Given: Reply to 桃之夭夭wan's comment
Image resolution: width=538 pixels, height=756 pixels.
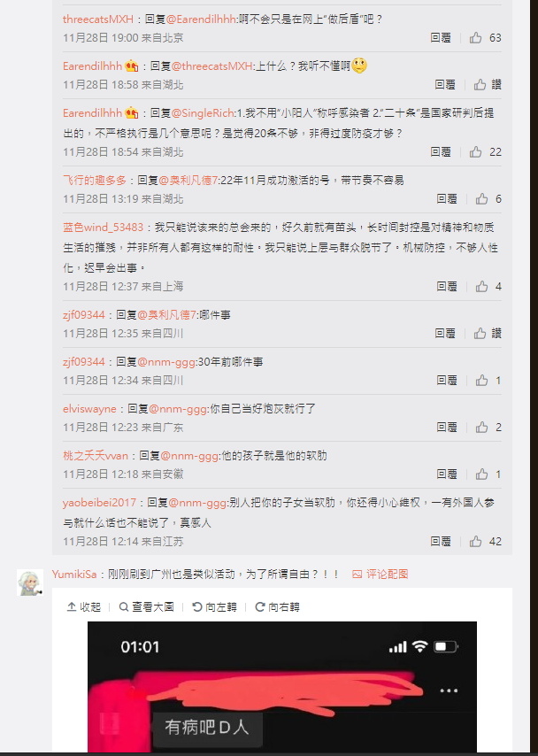Looking at the screenshot, I should 446,474.
